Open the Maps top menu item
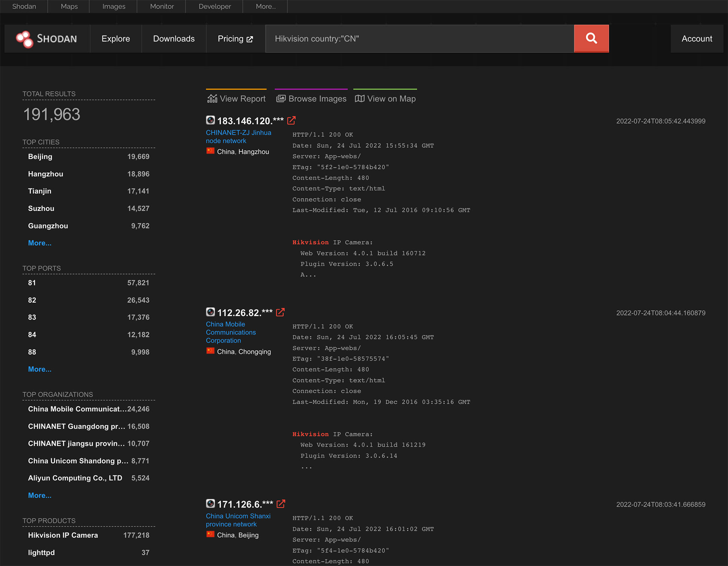 click(69, 6)
